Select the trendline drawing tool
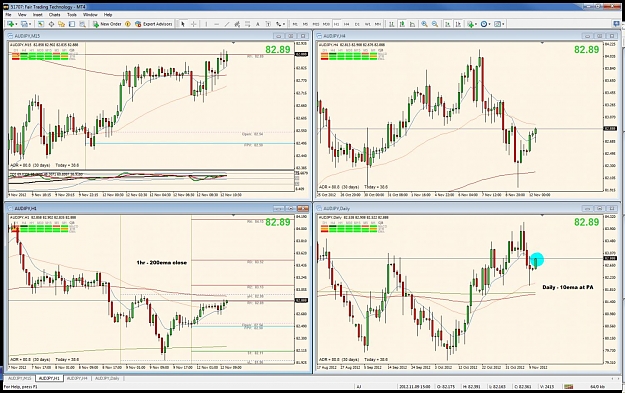The width and height of the screenshot is (625, 393). [227, 24]
